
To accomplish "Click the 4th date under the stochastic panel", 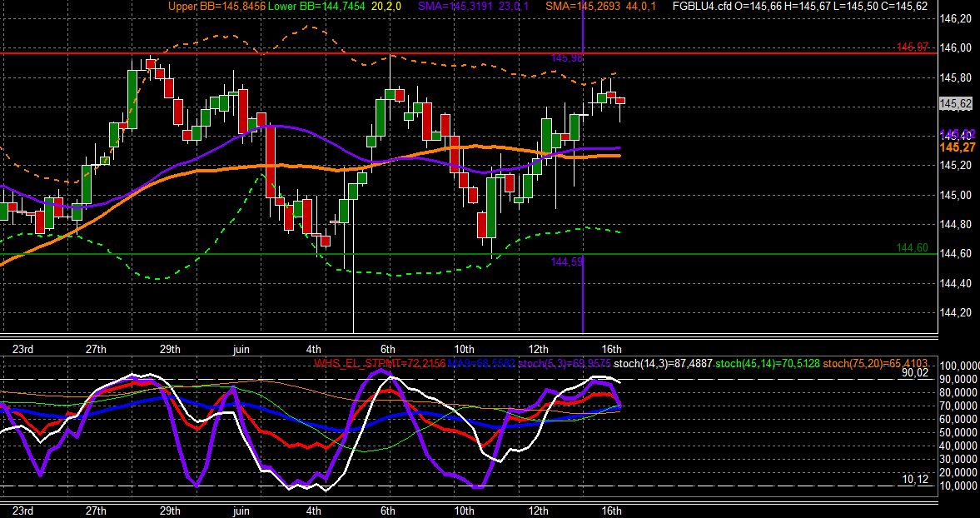I will [x=314, y=511].
